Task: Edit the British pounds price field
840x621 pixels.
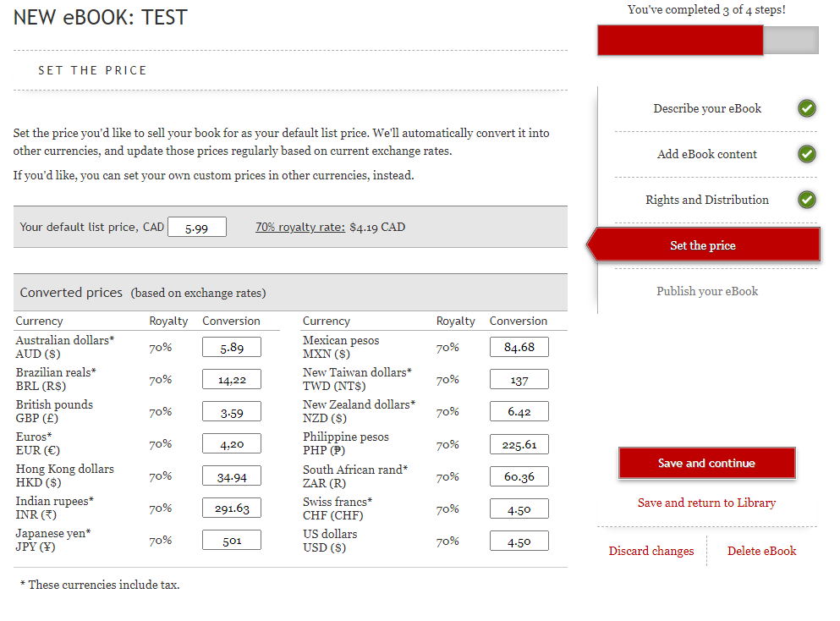Action: [231, 411]
